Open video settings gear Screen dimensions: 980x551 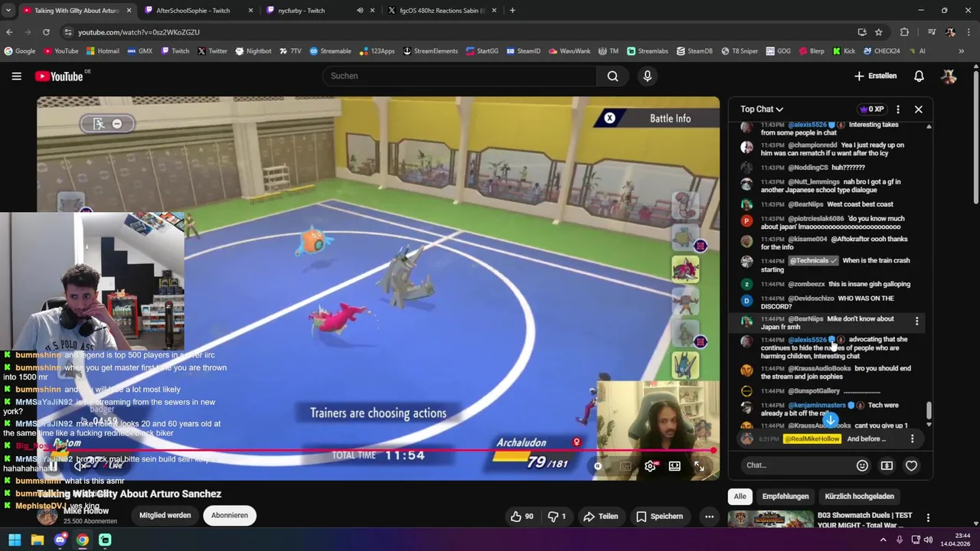click(650, 466)
